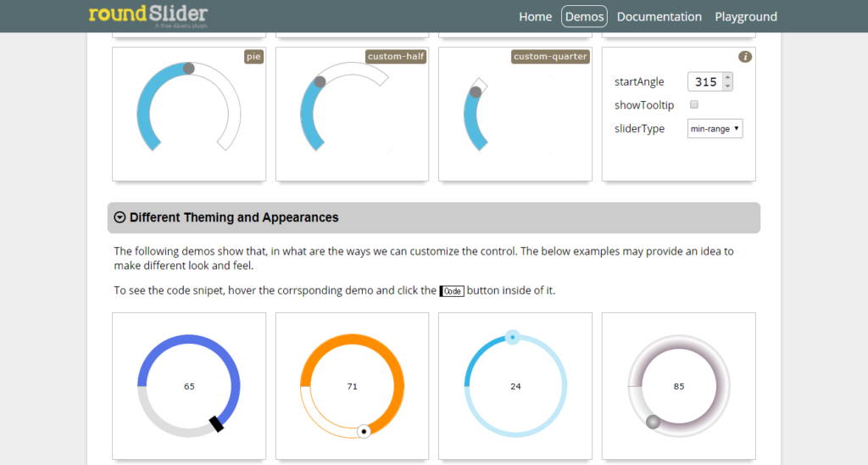Go to the Home page
Viewport: 868px width, 465px height.
[x=535, y=16]
